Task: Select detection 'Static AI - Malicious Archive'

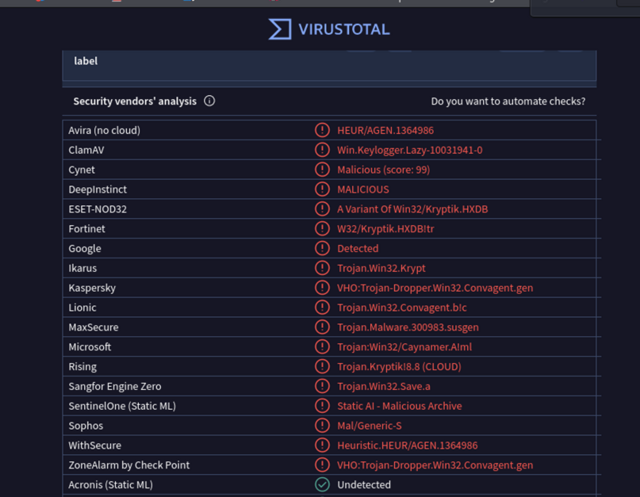Action: coord(400,406)
